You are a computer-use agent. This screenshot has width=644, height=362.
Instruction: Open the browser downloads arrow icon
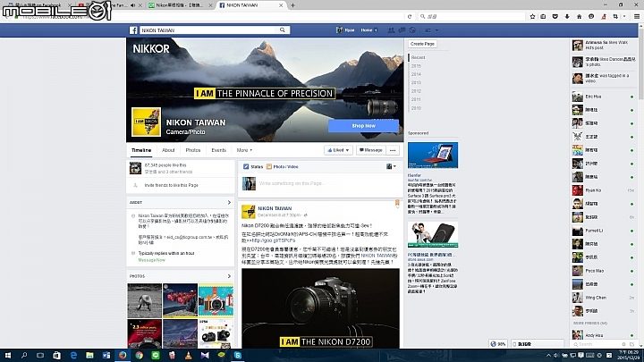pyautogui.click(x=567, y=16)
